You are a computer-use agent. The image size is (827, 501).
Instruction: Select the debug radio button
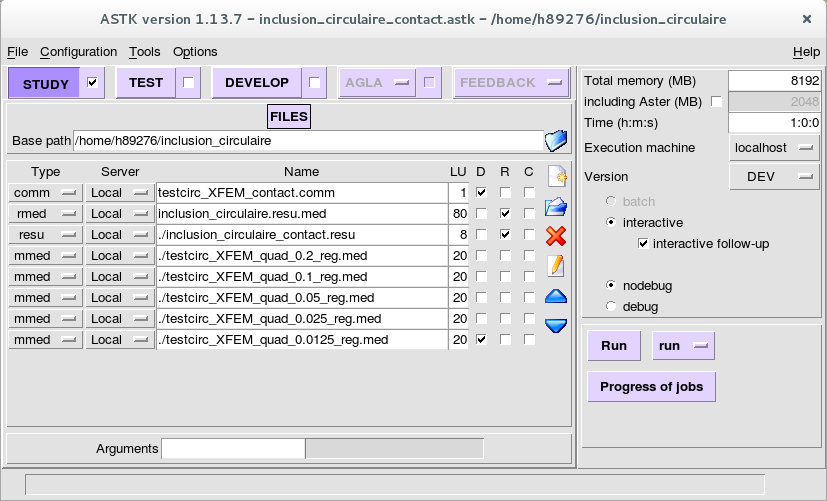[612, 306]
